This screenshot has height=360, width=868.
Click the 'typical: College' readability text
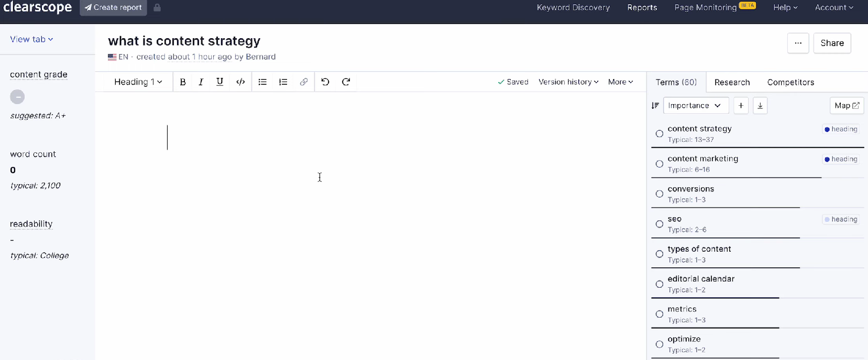click(x=39, y=256)
